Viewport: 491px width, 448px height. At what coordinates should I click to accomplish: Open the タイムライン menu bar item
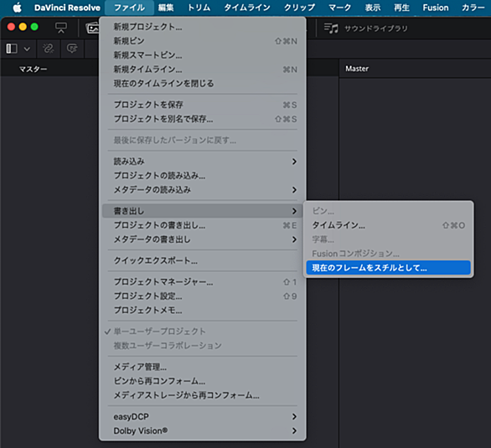pos(246,8)
